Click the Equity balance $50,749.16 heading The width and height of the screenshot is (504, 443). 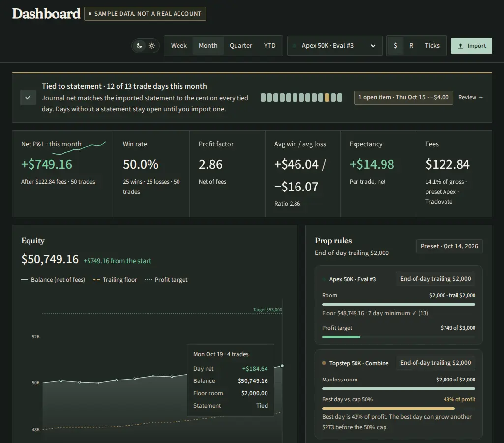point(50,259)
